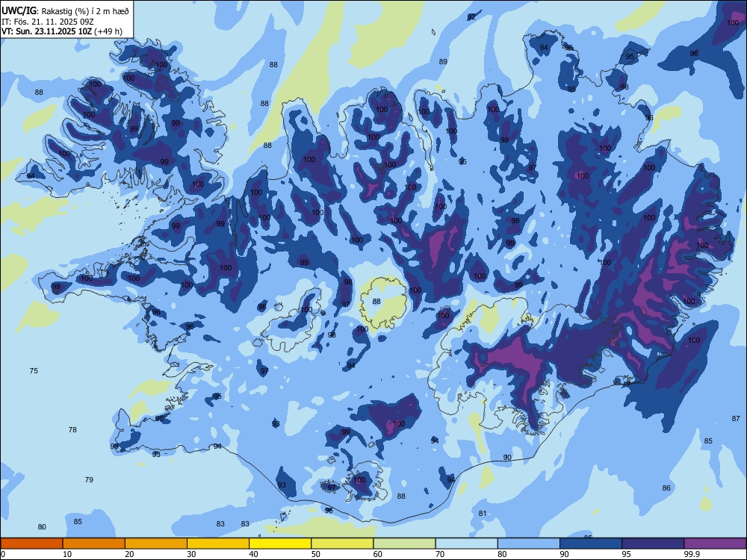Click the ocean value '75' west of Iceland
This screenshot has width=747, height=560.
[34, 370]
